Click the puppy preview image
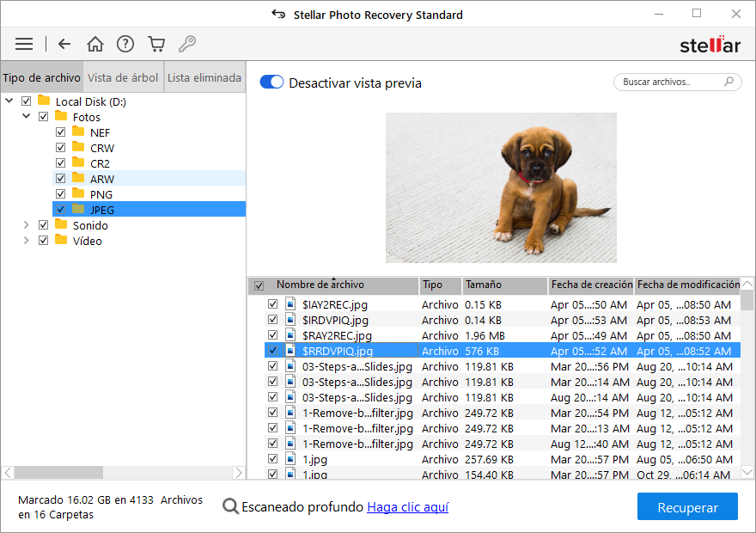The width and height of the screenshot is (756, 533). coord(501,187)
